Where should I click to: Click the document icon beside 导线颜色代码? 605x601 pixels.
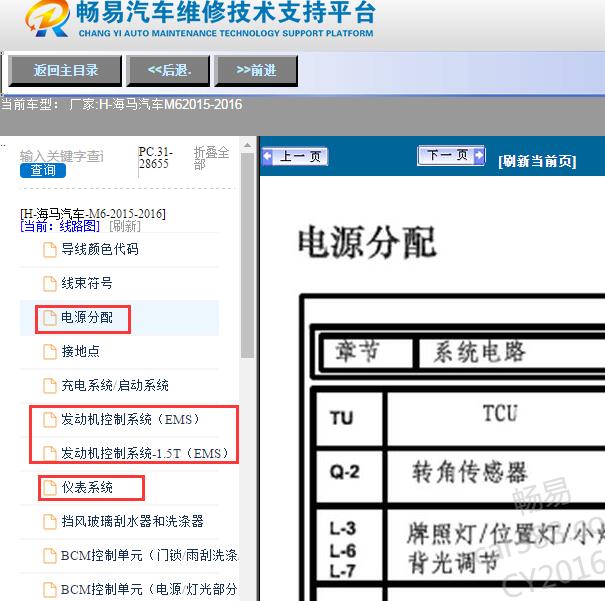pos(49,250)
